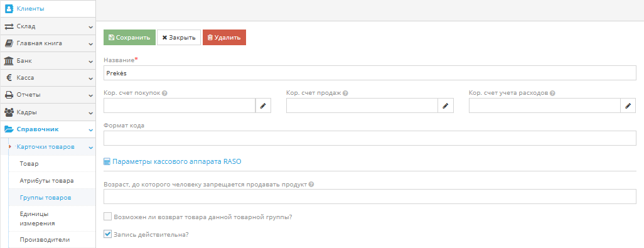Expand Главная книга menu chevron
The image size is (644, 248).
[91, 44]
